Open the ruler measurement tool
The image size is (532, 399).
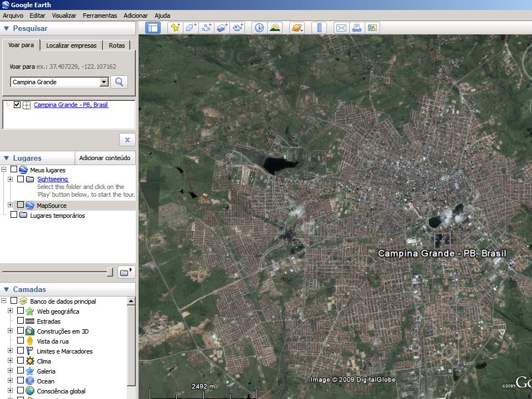(x=319, y=28)
